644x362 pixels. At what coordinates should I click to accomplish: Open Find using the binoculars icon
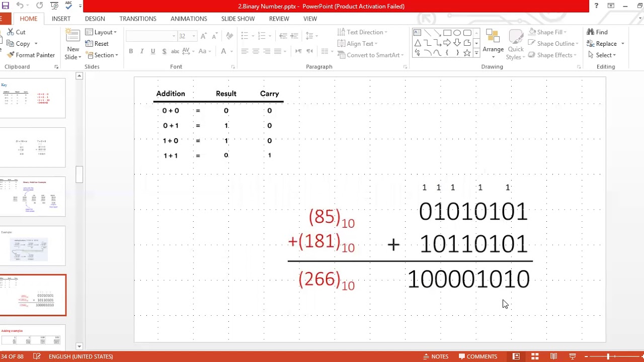[597, 32]
